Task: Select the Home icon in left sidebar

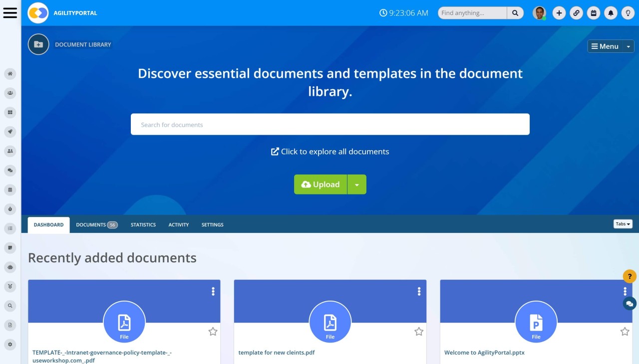Action: point(10,73)
